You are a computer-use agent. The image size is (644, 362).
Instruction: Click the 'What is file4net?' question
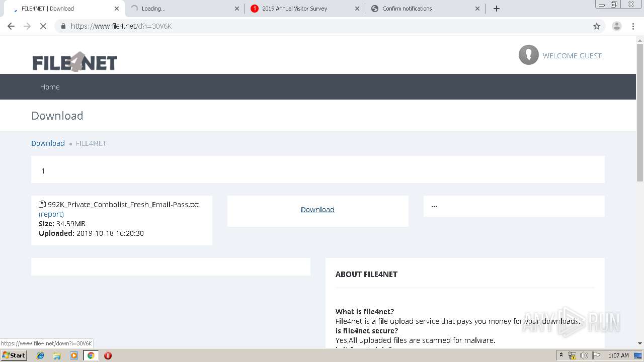click(x=365, y=312)
